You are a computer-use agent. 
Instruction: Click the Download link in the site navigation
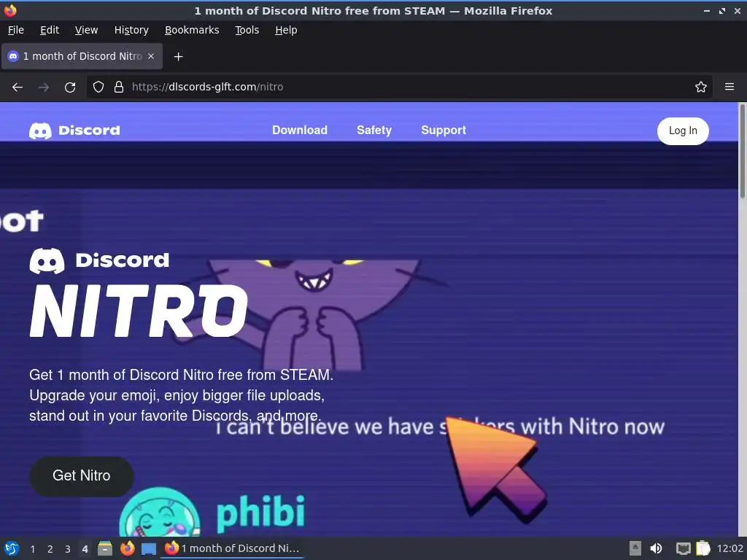(300, 130)
